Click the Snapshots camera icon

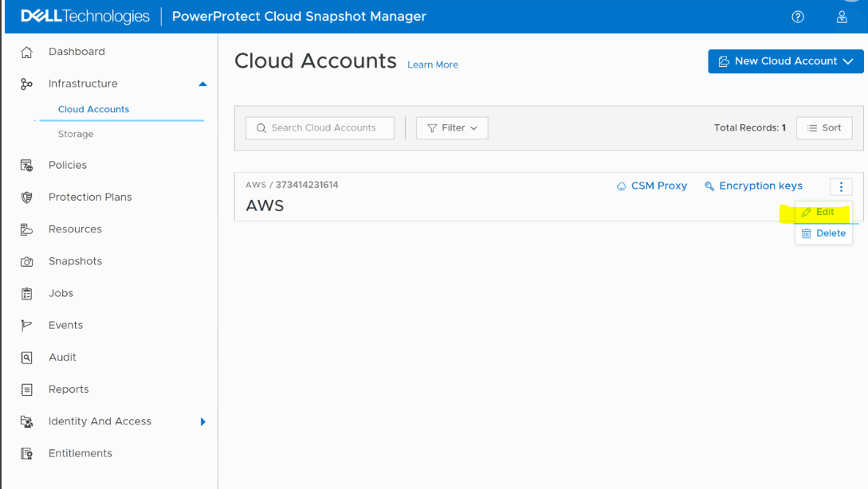tap(28, 261)
